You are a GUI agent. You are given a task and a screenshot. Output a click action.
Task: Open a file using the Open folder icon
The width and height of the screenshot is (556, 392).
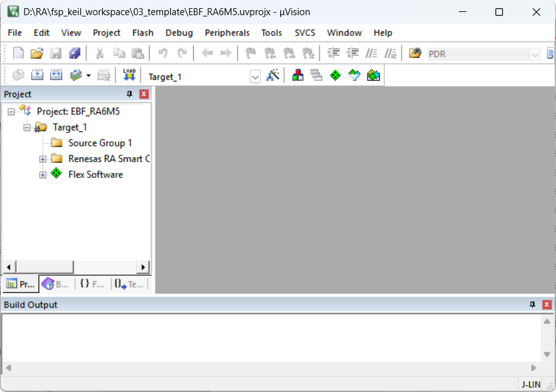coord(37,53)
